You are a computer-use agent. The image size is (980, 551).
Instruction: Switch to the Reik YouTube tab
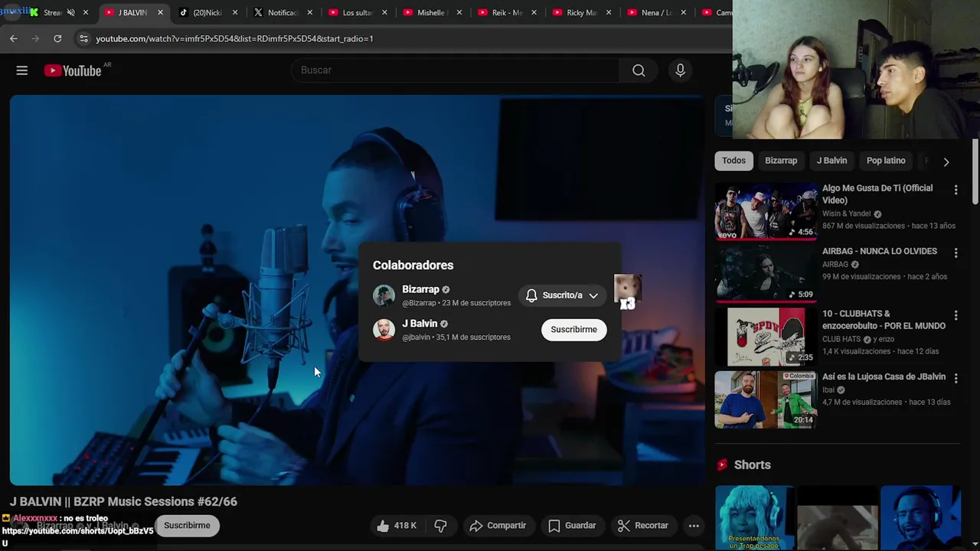coord(506,12)
